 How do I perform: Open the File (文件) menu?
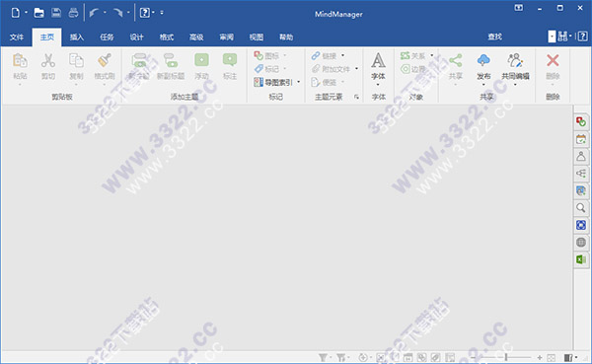(x=17, y=37)
